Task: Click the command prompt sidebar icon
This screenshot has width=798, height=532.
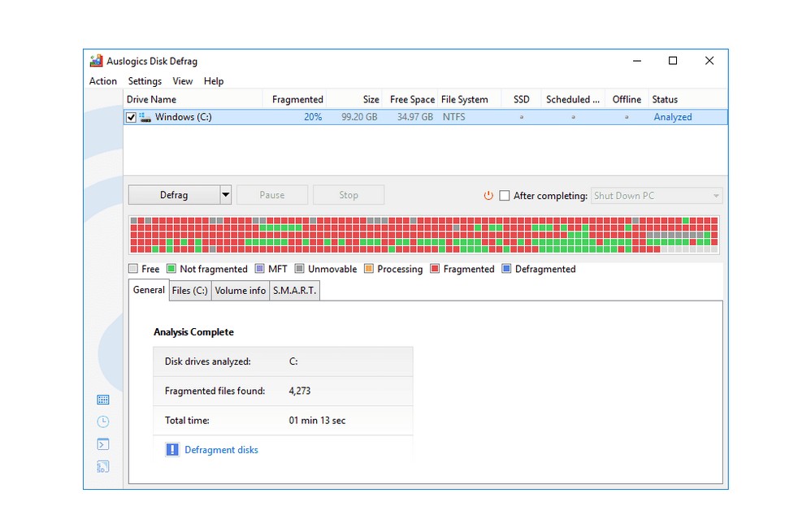Action: pyautogui.click(x=103, y=444)
